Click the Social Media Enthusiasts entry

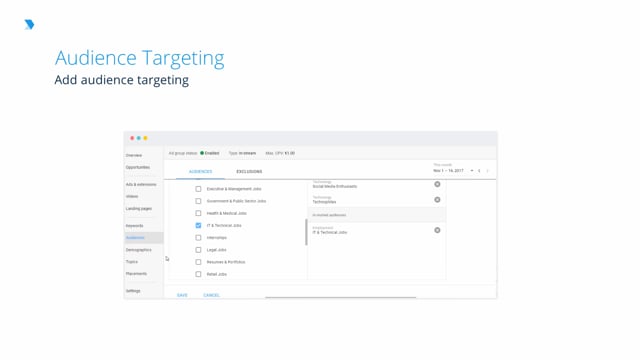[x=335, y=186]
